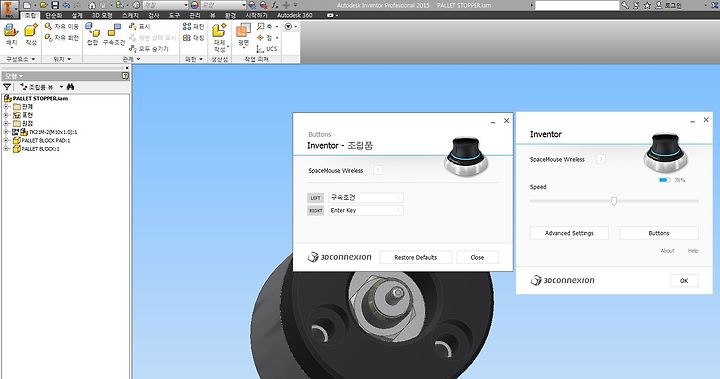Expand the PALLET BLOCK PAD:1 tree node

[6, 141]
